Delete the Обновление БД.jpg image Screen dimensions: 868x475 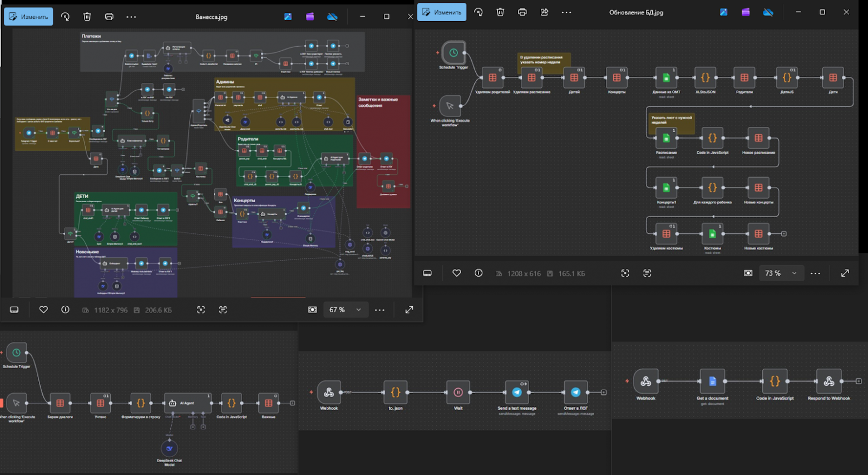(500, 12)
